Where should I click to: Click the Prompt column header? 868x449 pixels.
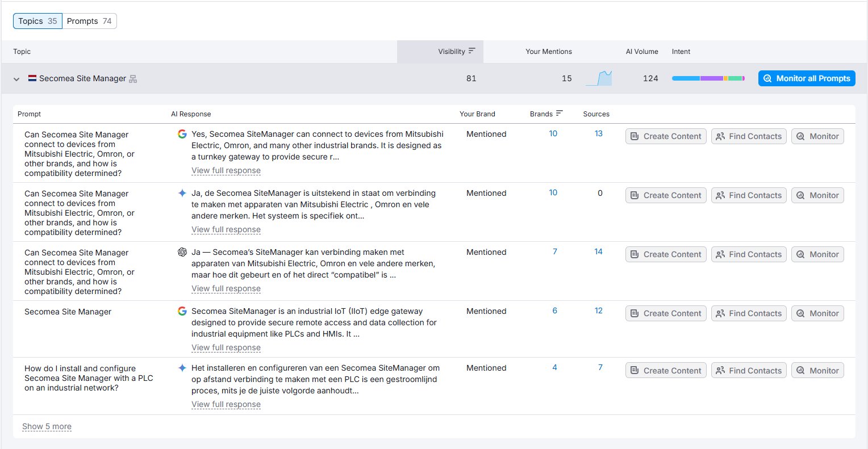pos(29,114)
